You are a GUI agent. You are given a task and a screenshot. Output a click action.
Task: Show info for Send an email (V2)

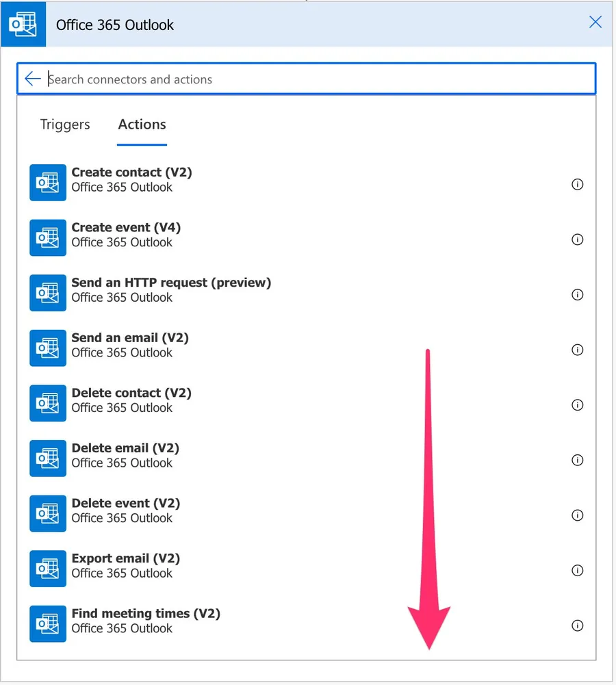(x=577, y=350)
